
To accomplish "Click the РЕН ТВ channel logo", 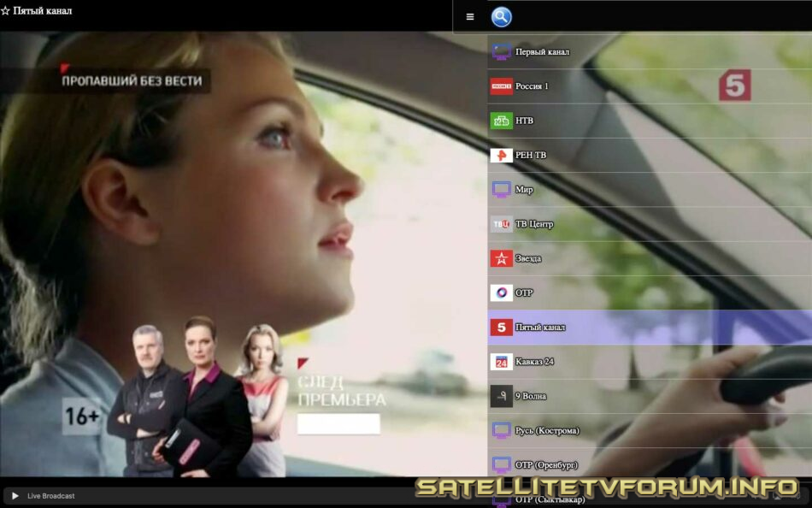I will pos(501,155).
